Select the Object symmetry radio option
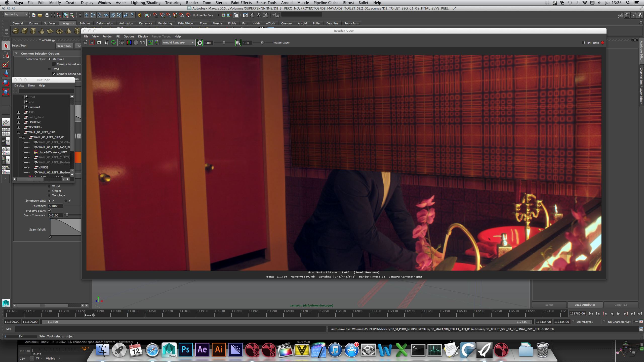The height and width of the screenshot is (362, 644). [49, 191]
